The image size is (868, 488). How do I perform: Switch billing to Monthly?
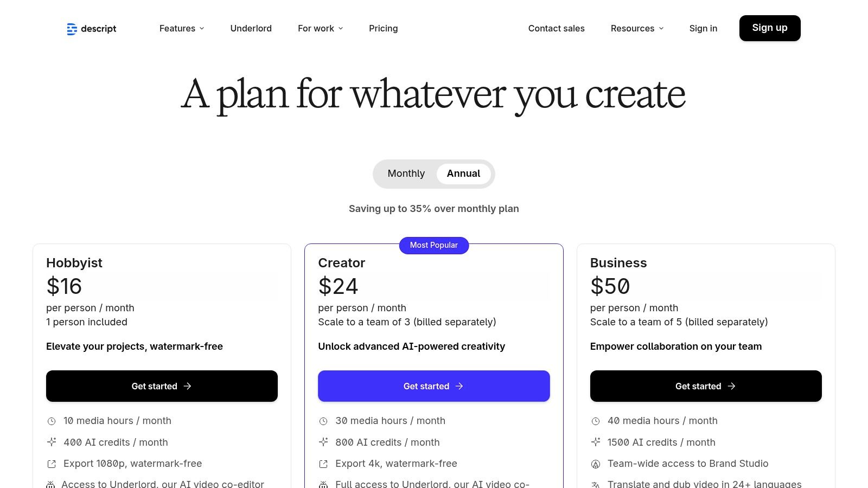[x=406, y=174]
